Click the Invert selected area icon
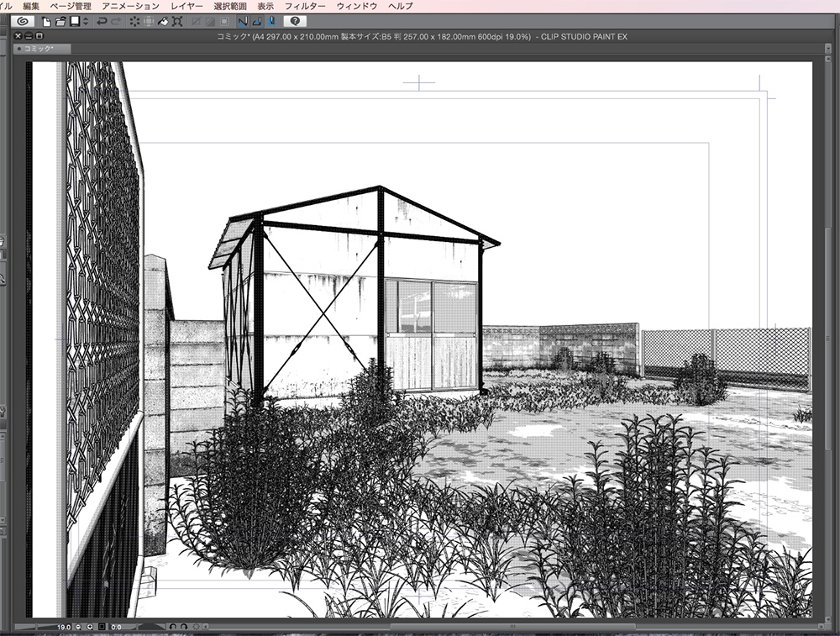This screenshot has width=840, height=636. [210, 22]
